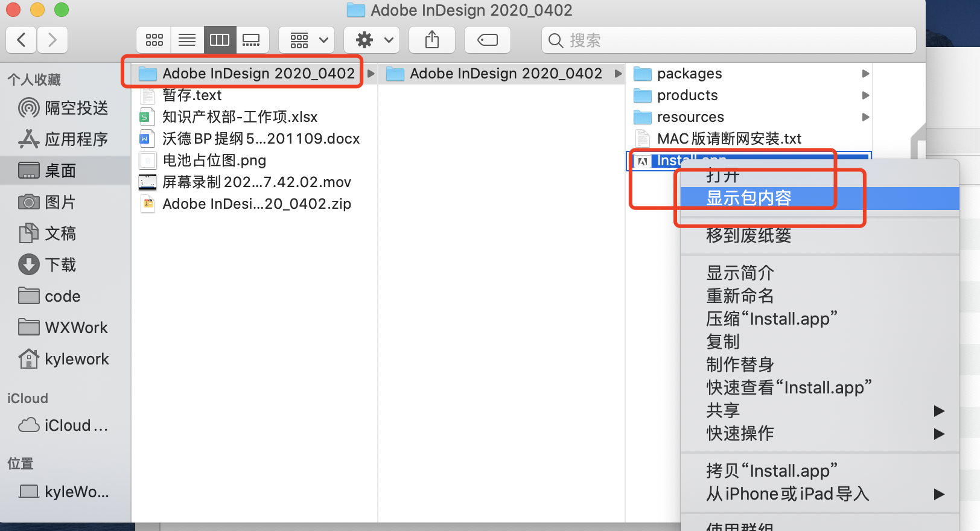Switch to gallery view

252,40
